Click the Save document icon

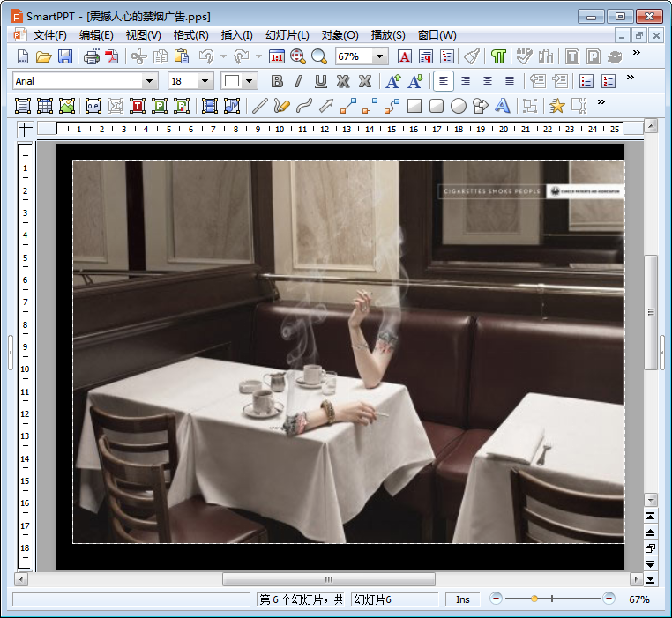65,56
